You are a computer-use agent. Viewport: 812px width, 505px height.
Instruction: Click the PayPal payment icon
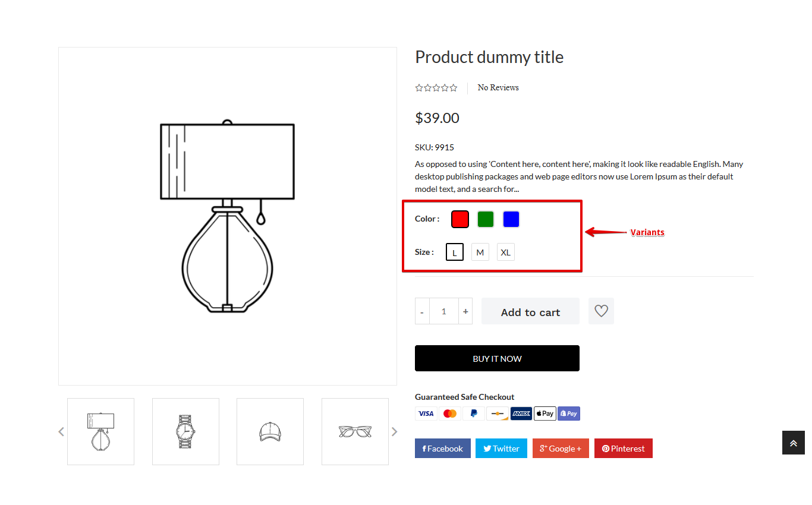click(473, 414)
